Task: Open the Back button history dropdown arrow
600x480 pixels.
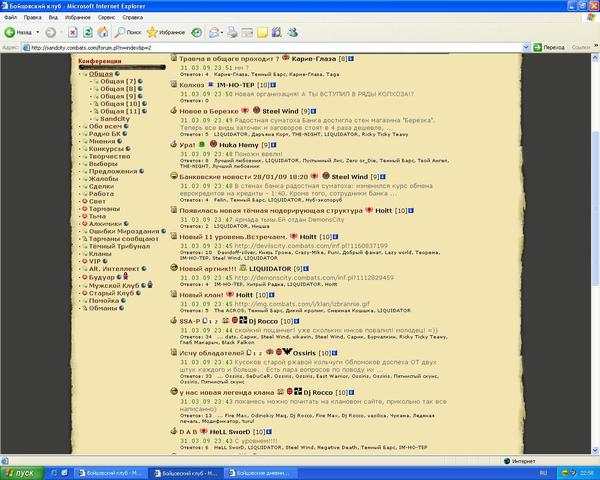Action: tap(38, 33)
